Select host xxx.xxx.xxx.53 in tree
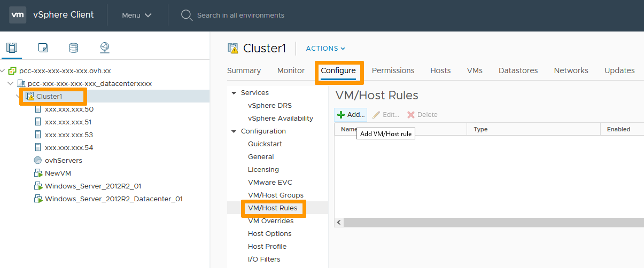644x268 pixels. (69, 135)
